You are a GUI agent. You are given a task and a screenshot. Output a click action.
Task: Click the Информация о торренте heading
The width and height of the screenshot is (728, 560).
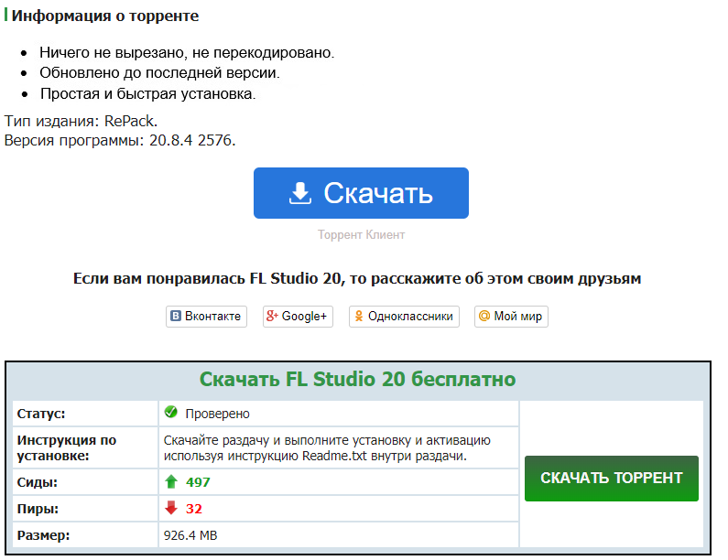click(105, 16)
